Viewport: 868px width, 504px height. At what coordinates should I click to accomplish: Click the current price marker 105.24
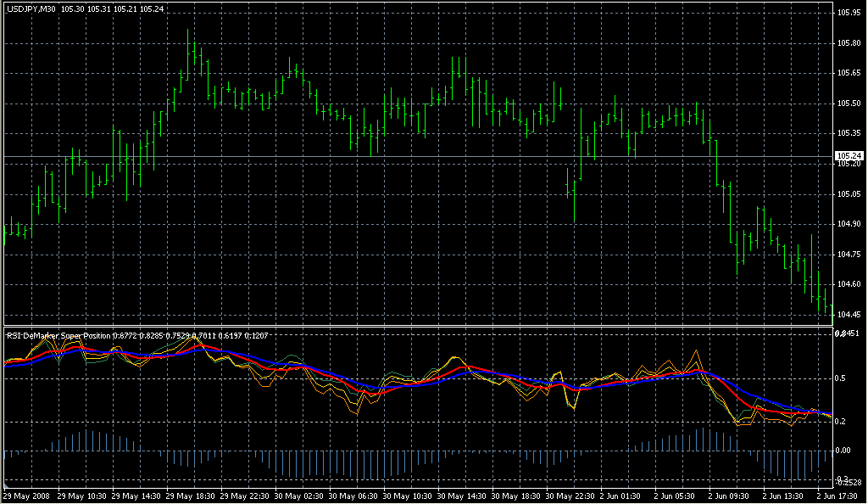(849, 156)
